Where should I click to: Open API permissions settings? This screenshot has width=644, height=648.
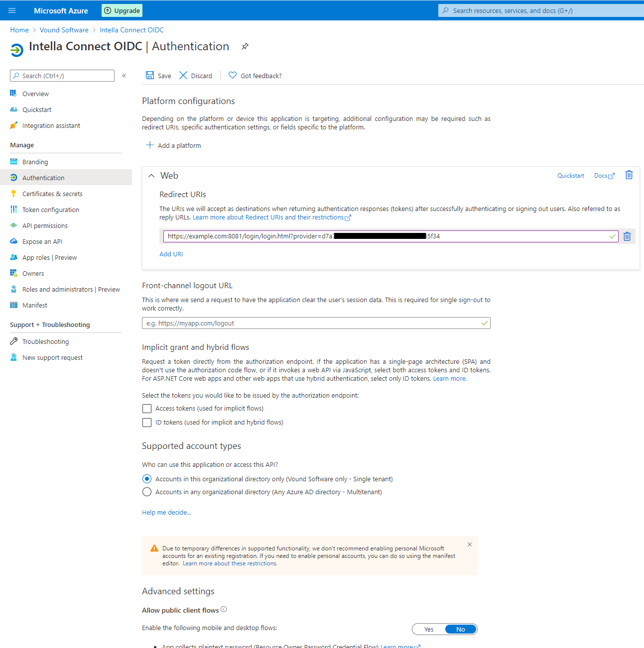click(45, 225)
